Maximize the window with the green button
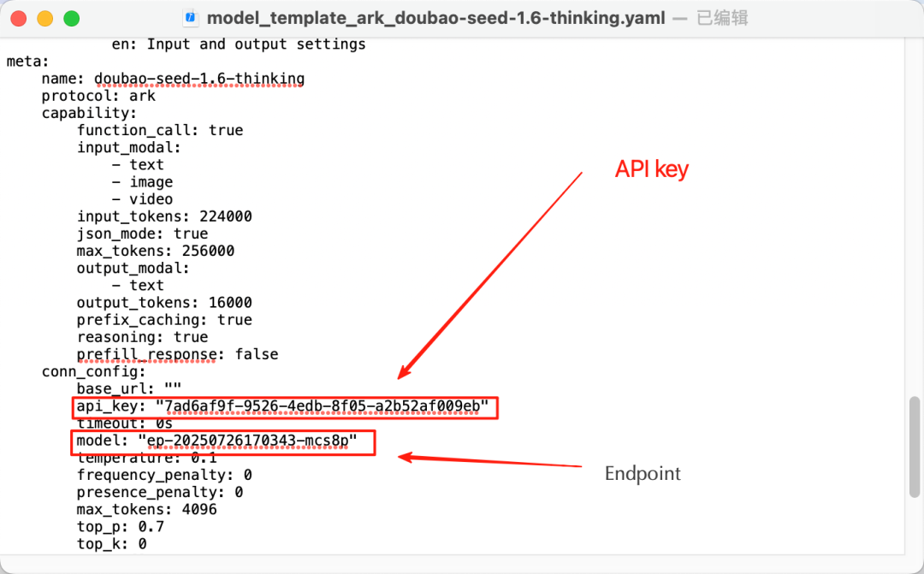 (x=72, y=18)
